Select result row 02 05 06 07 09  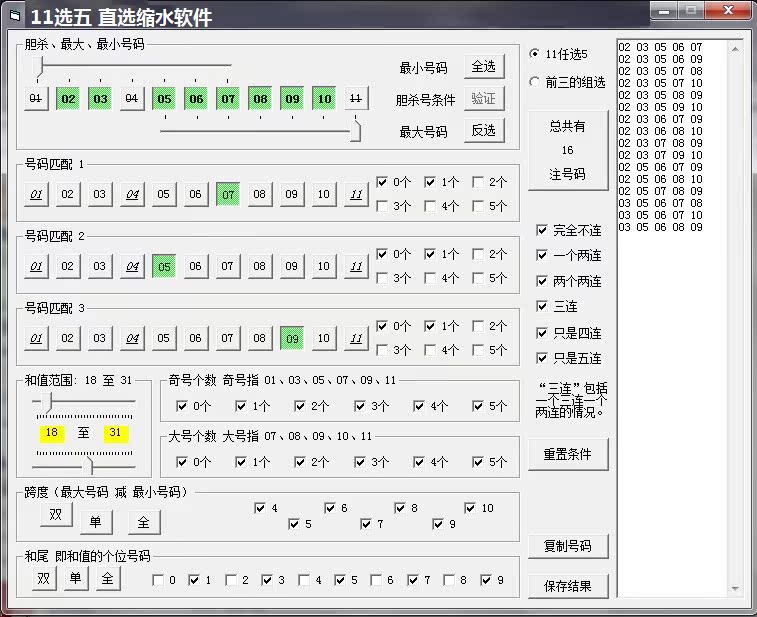[660, 168]
